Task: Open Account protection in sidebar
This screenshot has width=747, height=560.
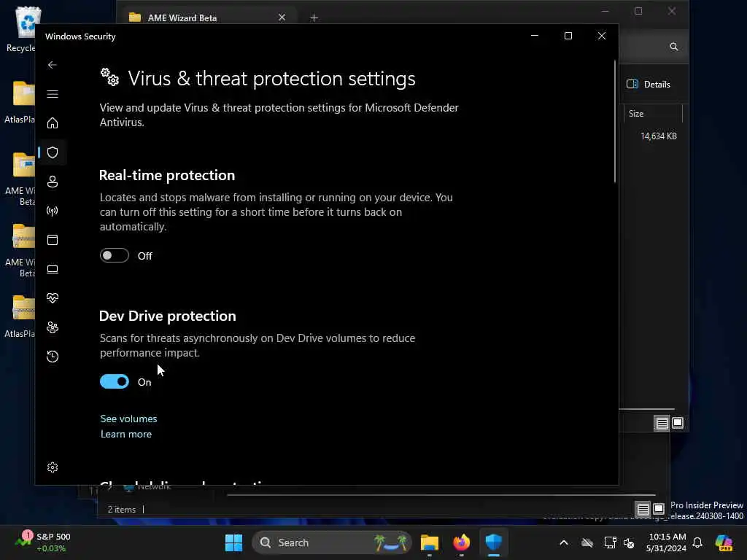Action: [53, 182]
